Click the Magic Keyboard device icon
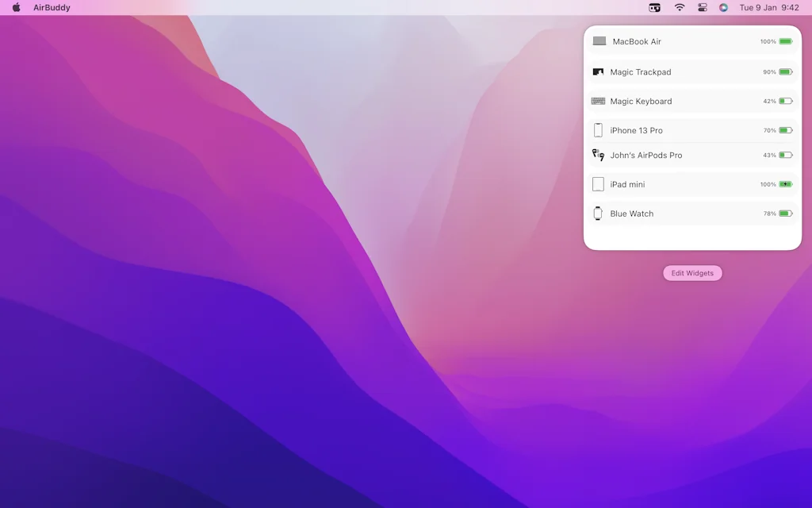 click(598, 102)
